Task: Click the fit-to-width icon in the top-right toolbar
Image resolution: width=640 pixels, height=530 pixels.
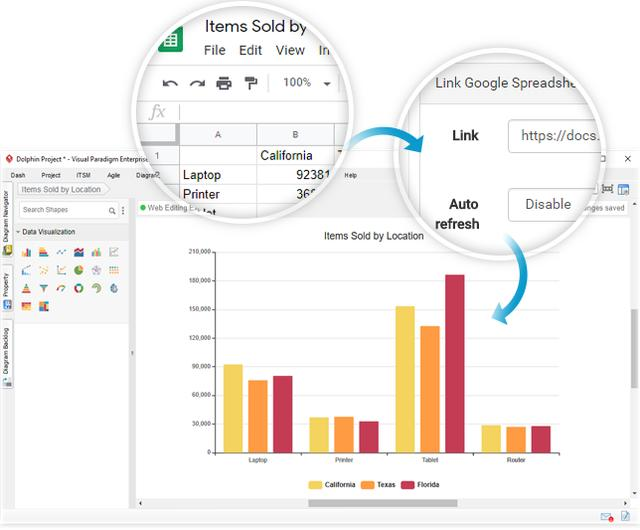Action: click(x=607, y=189)
